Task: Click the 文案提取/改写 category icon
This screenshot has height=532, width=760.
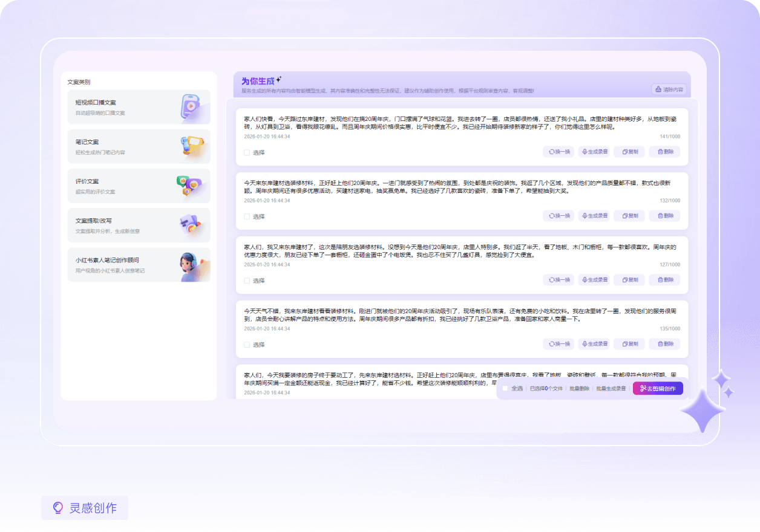Action: coord(190,225)
